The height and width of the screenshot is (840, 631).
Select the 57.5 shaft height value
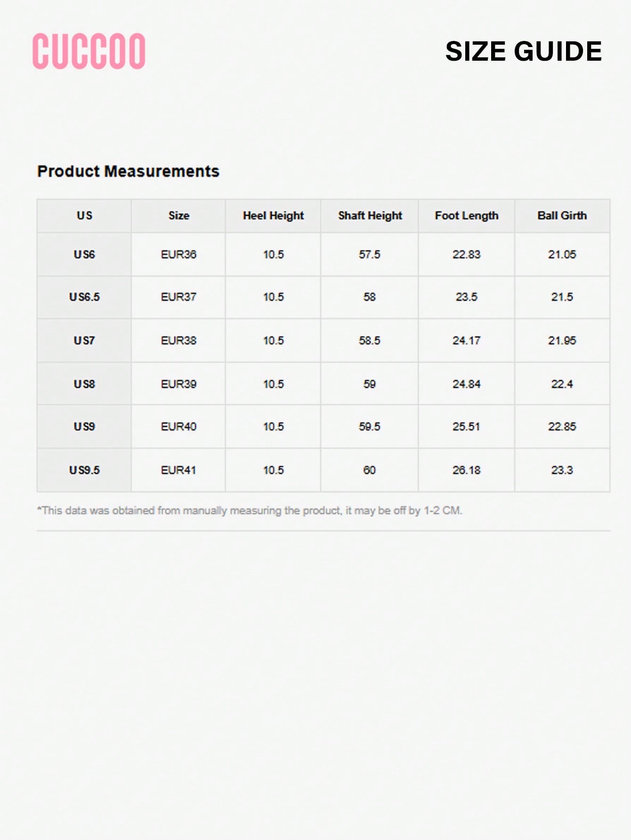tap(370, 255)
